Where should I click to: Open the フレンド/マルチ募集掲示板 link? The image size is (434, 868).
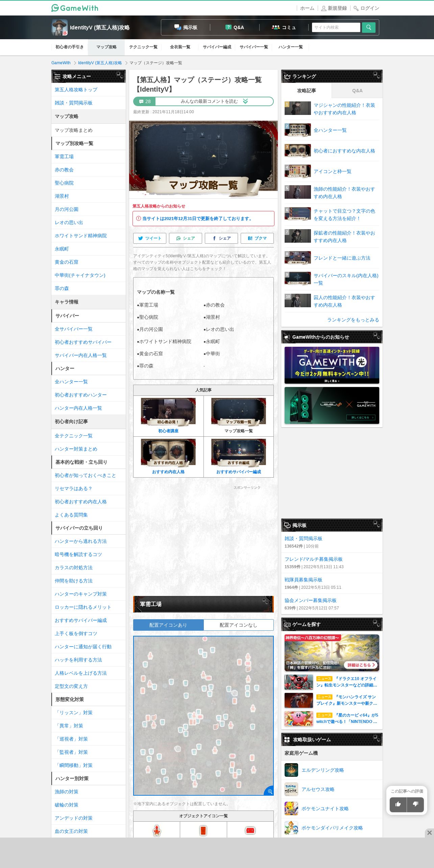[x=314, y=559]
